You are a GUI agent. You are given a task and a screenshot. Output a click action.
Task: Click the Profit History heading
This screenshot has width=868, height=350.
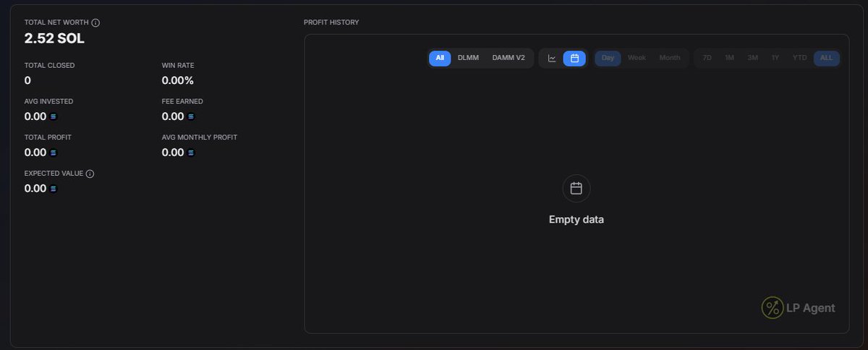coord(331,22)
